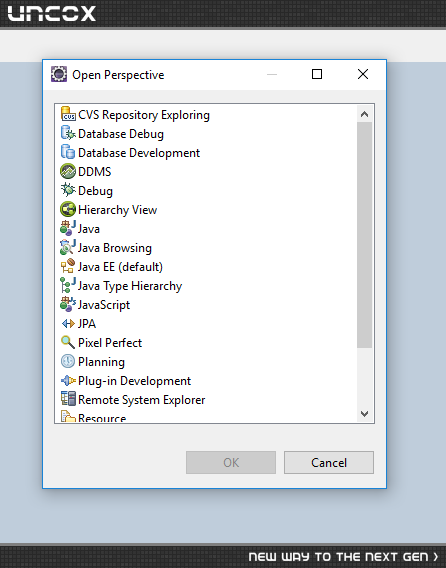This screenshot has height=568, width=446.
Task: Close the Open Perspective dialog with X
Action: click(363, 74)
